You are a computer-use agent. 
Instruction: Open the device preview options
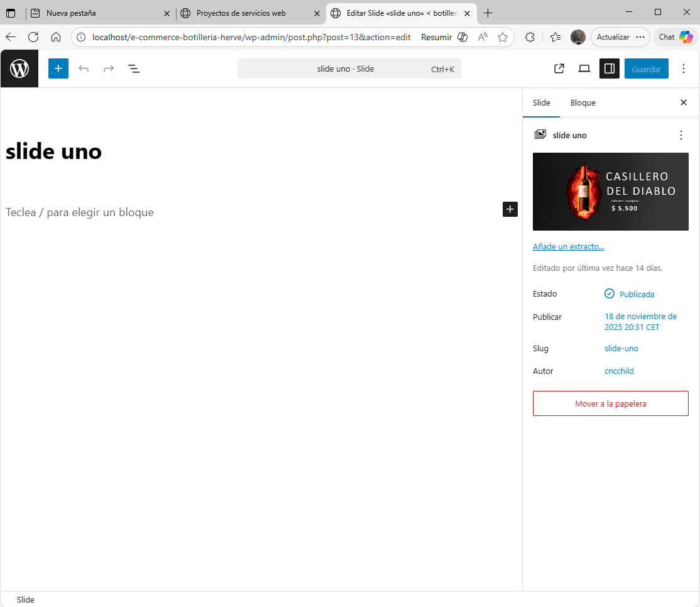click(584, 68)
